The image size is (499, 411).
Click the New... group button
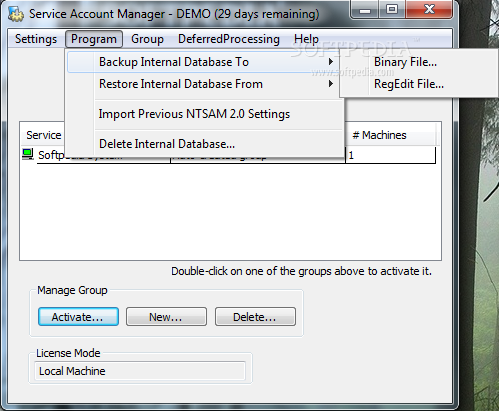(166, 317)
